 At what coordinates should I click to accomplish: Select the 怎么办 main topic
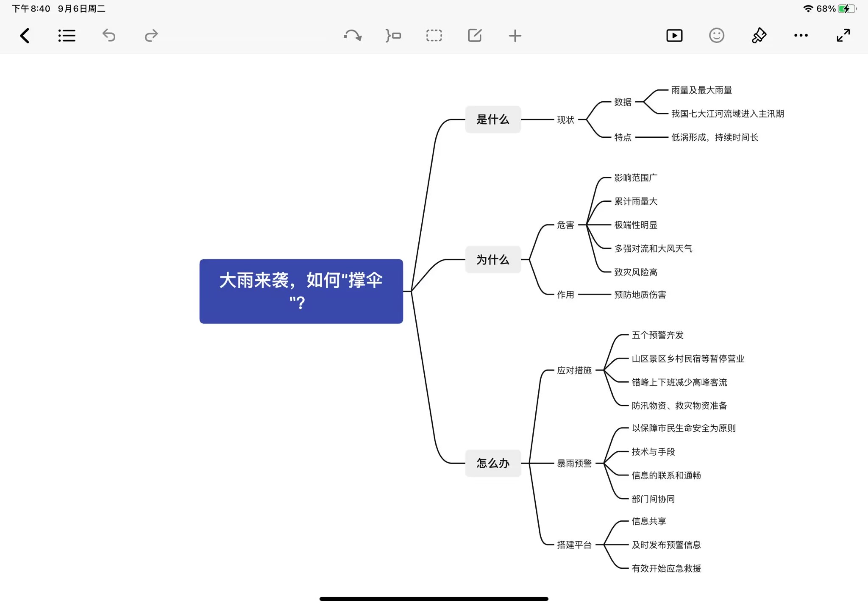(x=492, y=463)
